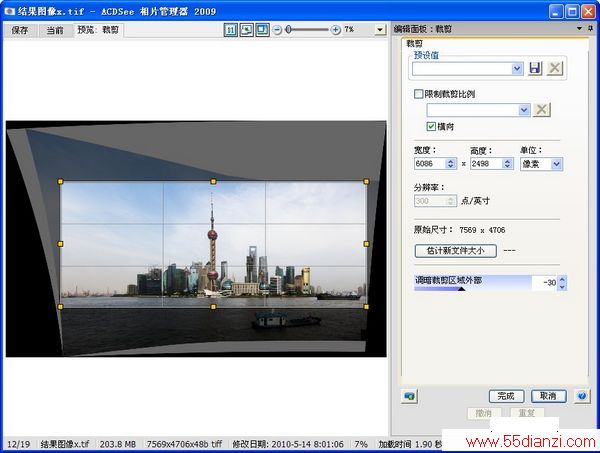Click the full screen view icon

click(262, 30)
